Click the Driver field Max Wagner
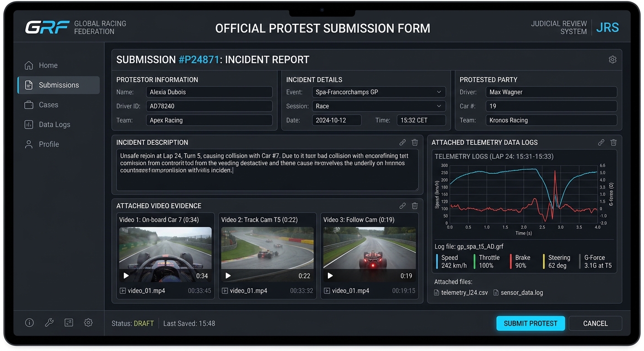The width and height of the screenshot is (644, 351). click(x=551, y=92)
